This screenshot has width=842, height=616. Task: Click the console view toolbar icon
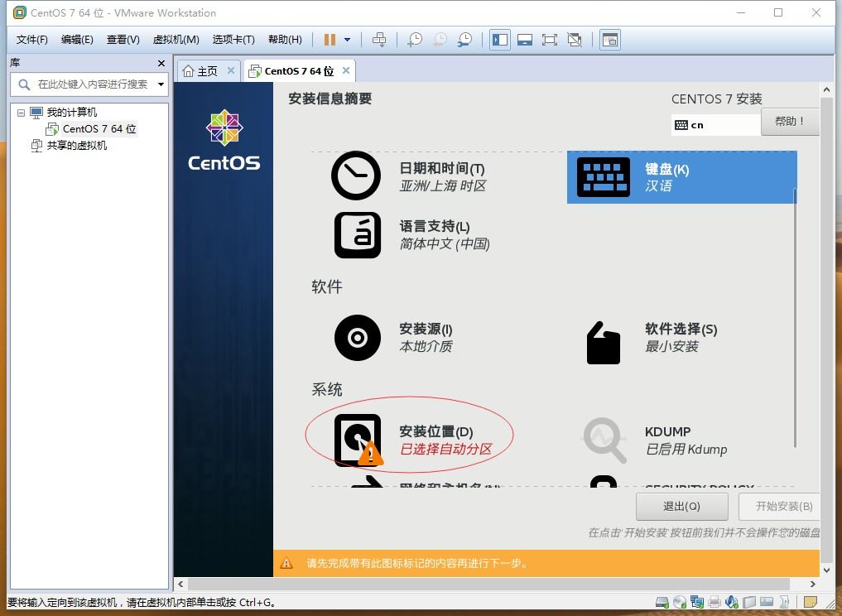(525, 40)
